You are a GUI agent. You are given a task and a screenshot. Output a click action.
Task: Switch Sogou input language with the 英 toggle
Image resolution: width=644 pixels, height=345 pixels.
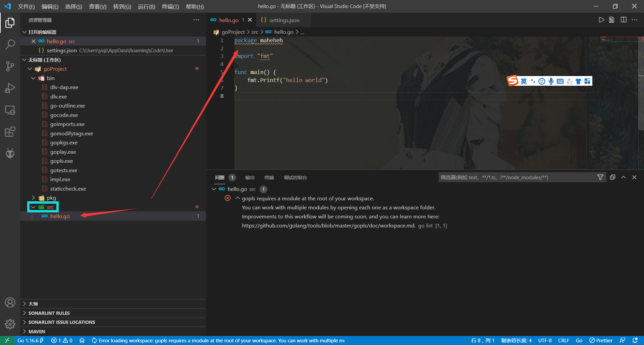coord(524,81)
